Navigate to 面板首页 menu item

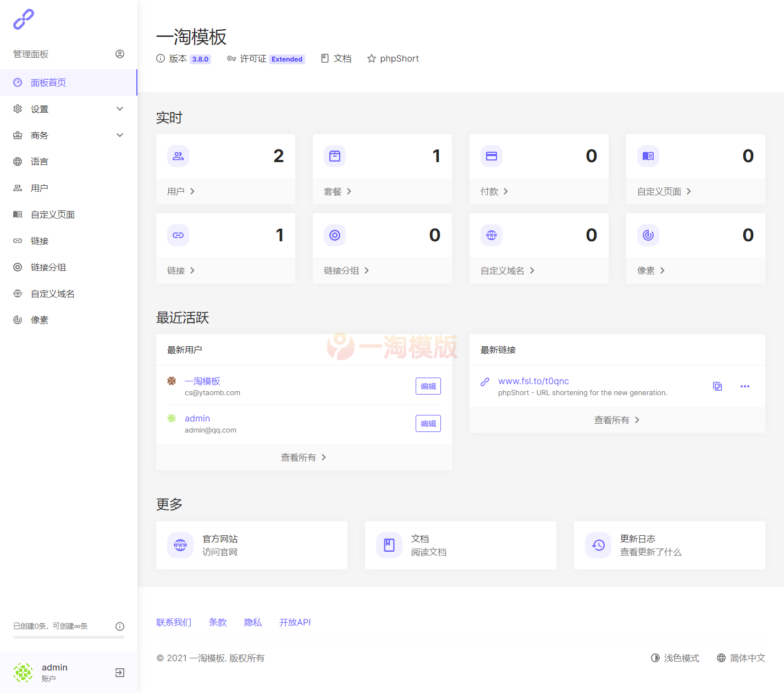48,82
